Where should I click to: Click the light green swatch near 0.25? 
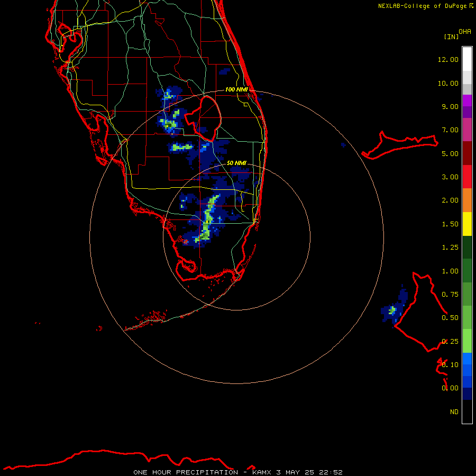(467, 341)
